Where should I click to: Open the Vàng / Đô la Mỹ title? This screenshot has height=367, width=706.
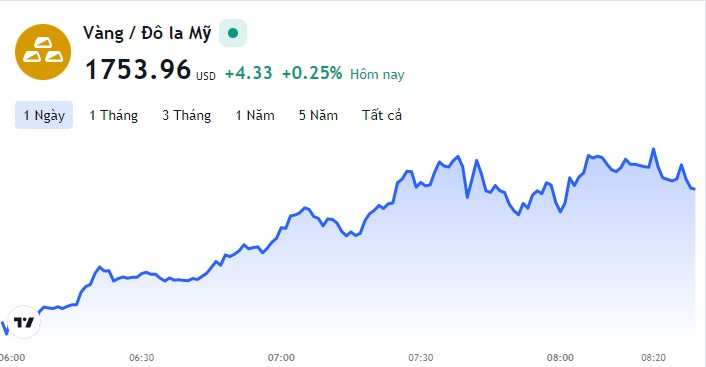pos(147,33)
